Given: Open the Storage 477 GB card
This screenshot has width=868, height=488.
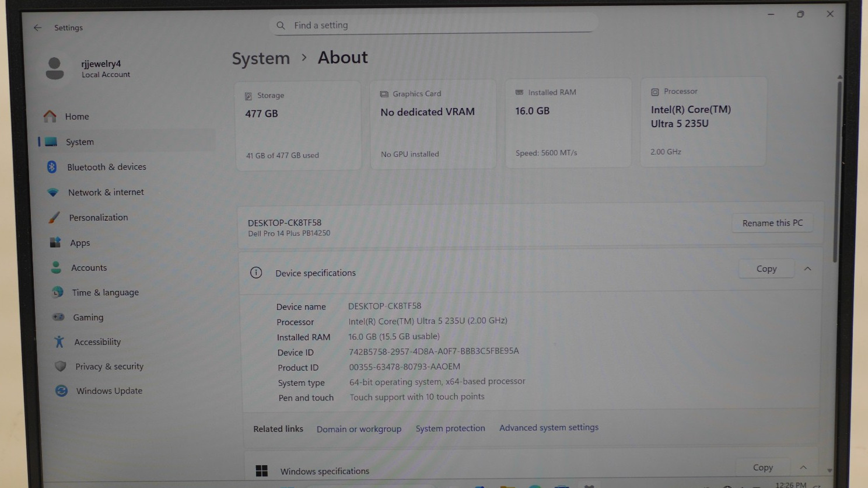Looking at the screenshot, I should point(298,126).
